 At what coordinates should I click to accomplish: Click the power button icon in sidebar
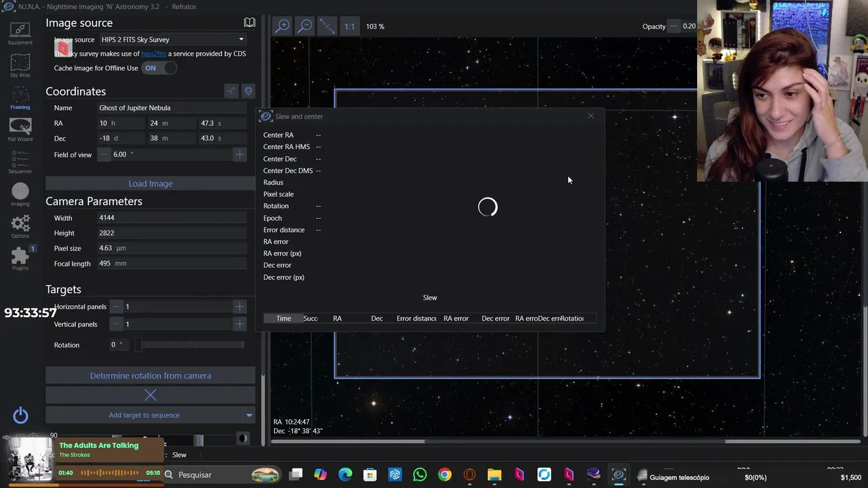(x=20, y=415)
